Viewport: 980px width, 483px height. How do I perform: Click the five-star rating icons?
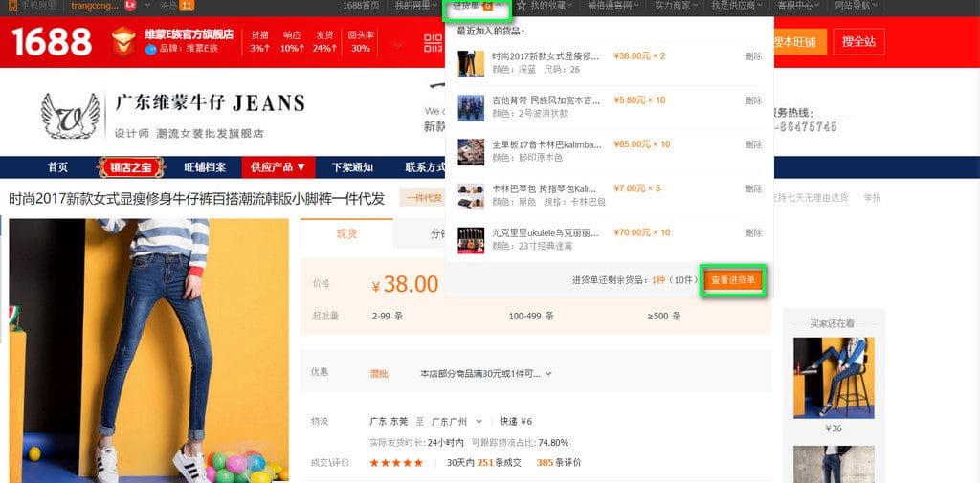click(x=396, y=463)
